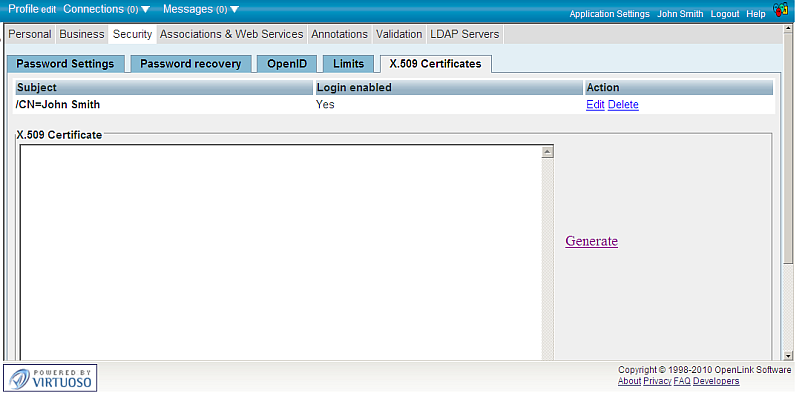Open the Associations & Web Services tab
Image resolution: width=800 pixels, height=393 pixels.
(x=232, y=34)
